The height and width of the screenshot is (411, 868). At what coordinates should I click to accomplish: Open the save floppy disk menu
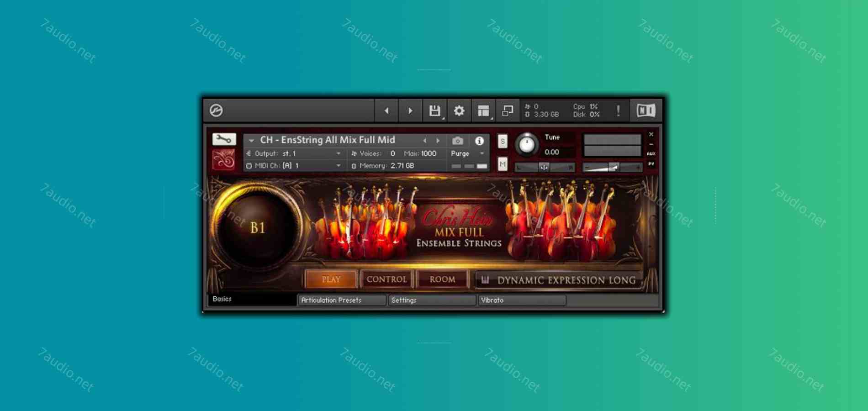pos(435,111)
